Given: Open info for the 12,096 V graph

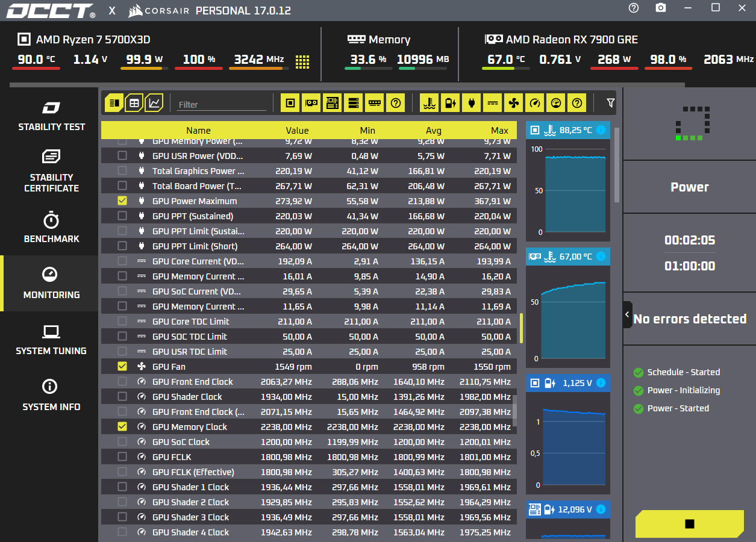Looking at the screenshot, I should (601, 509).
